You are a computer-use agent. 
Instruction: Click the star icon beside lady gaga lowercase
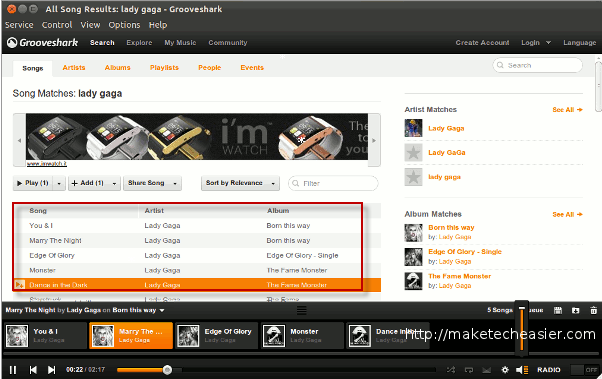[413, 177]
